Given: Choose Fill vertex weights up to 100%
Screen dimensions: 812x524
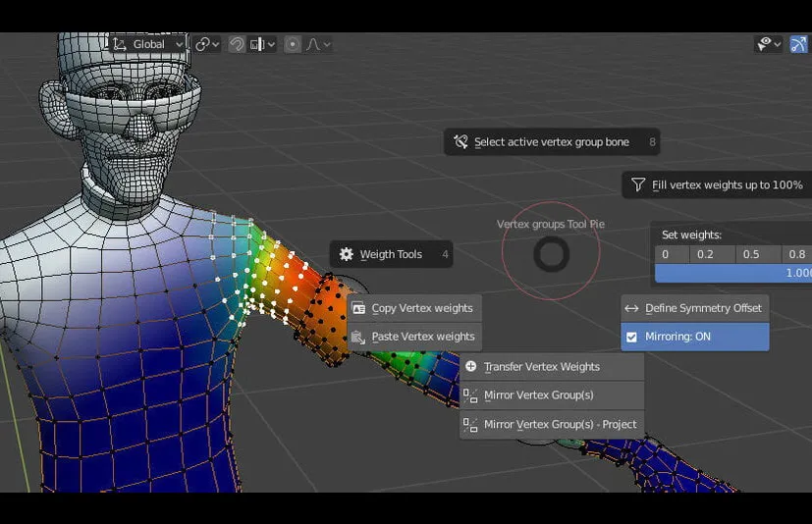Looking at the screenshot, I should 717,184.
